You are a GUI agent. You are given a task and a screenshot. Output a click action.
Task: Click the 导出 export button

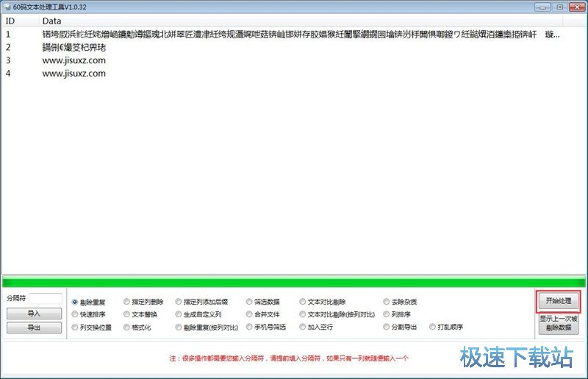34,327
